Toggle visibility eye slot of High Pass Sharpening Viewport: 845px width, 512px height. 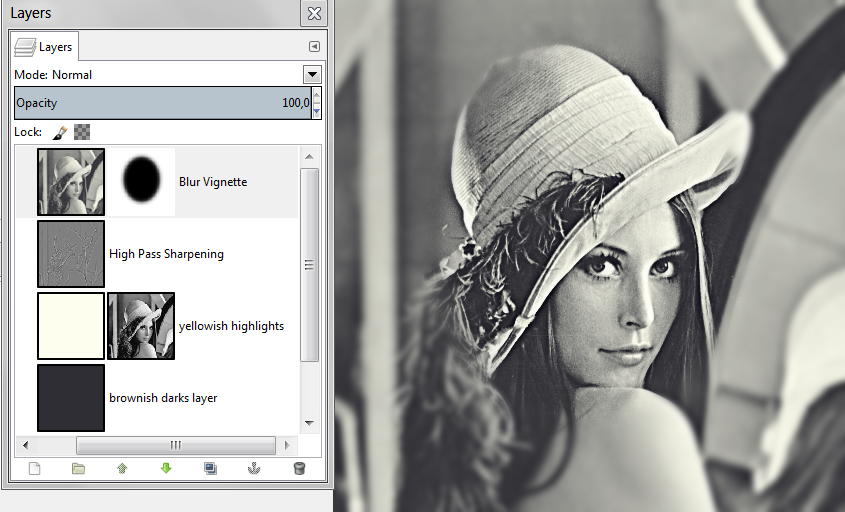[26, 254]
